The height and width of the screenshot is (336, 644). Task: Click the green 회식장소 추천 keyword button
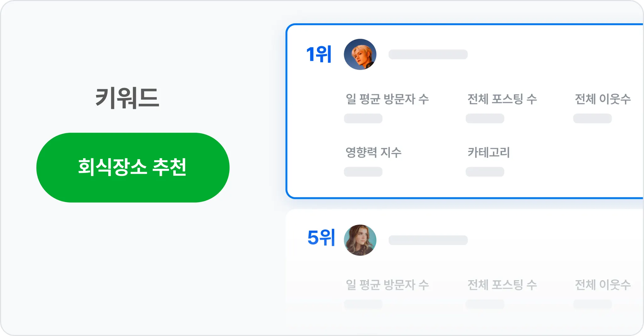click(133, 167)
